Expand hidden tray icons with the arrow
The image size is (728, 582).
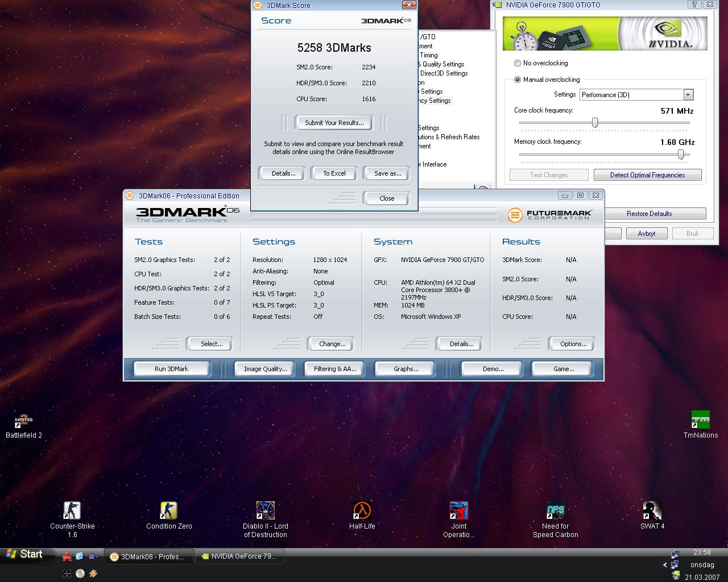665,565
